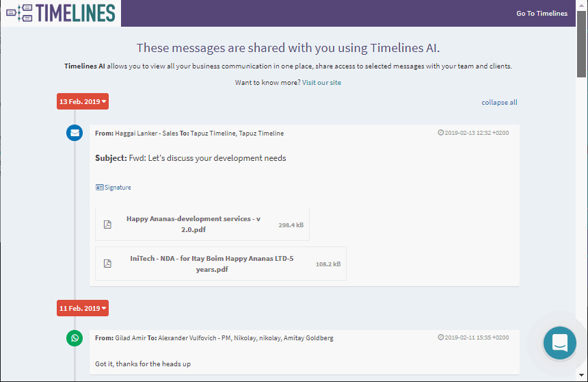Collapse the 13 Feb. 2019 date group

click(x=83, y=101)
